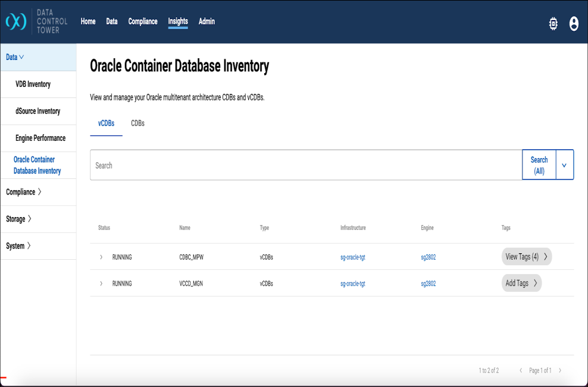Open the search filter dropdown arrow
This screenshot has height=387, width=588.
(x=564, y=165)
